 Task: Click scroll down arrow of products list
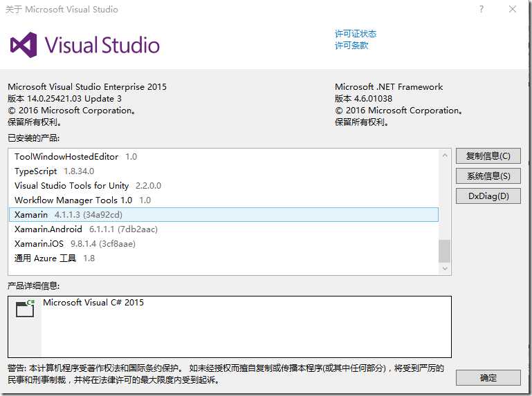click(444, 269)
